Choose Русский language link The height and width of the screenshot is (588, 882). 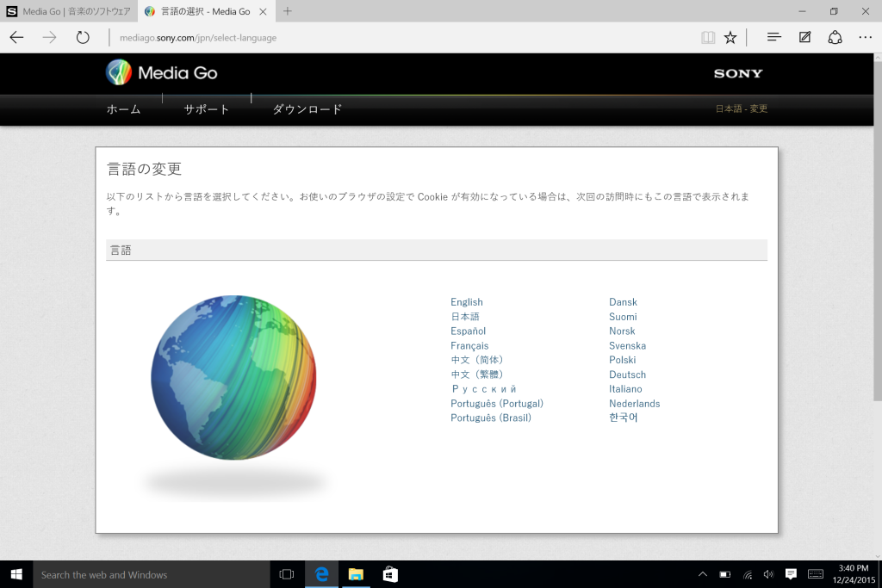coord(484,389)
